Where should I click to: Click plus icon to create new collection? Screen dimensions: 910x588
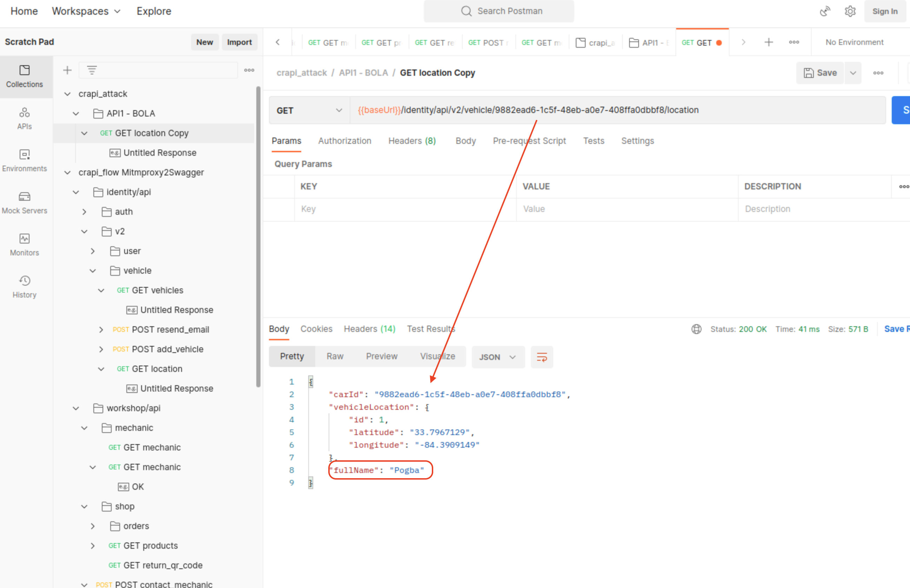67,70
